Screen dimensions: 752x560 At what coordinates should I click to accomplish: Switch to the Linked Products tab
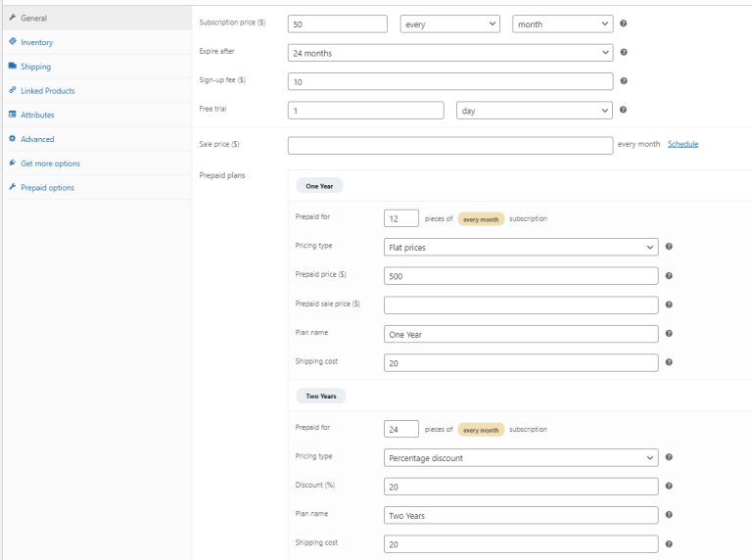[97, 91]
